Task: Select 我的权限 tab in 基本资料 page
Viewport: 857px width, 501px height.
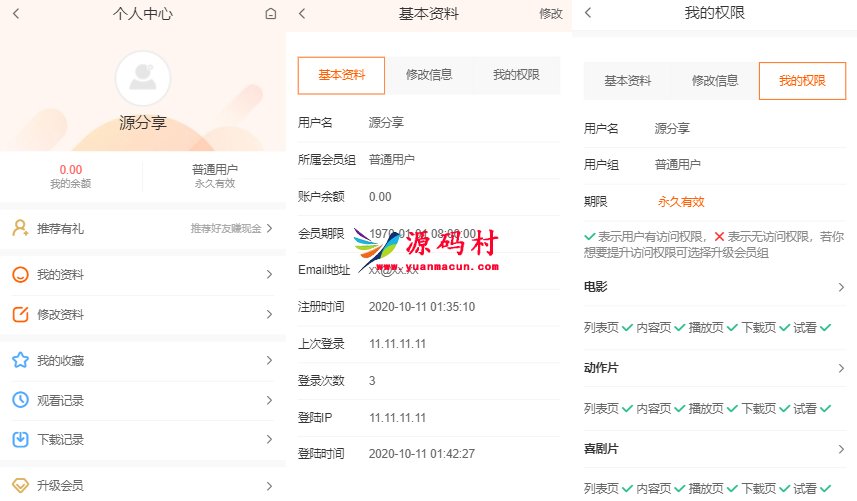Action: point(516,75)
